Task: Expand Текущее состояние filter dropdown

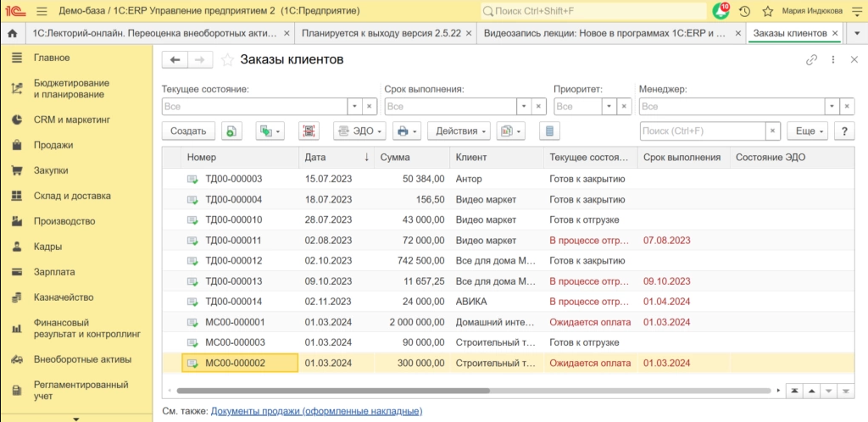Action: click(354, 106)
